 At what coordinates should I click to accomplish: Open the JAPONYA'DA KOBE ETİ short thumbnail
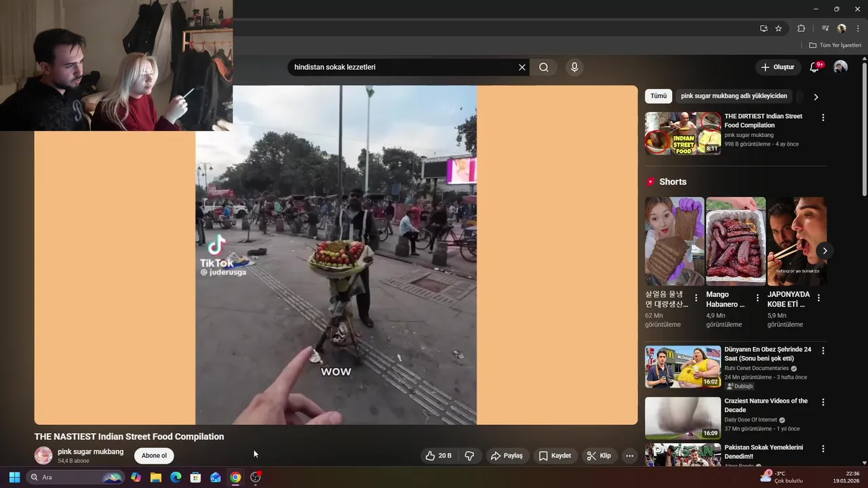click(797, 241)
